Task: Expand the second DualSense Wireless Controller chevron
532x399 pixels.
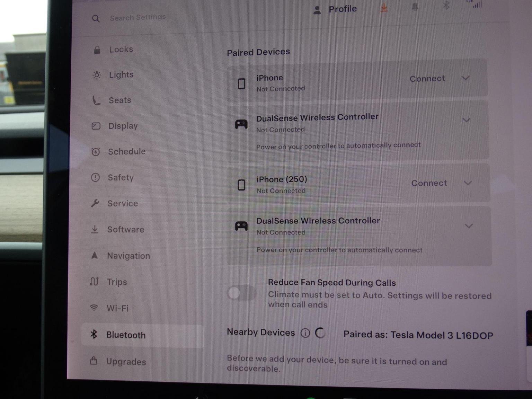Action: click(x=469, y=226)
